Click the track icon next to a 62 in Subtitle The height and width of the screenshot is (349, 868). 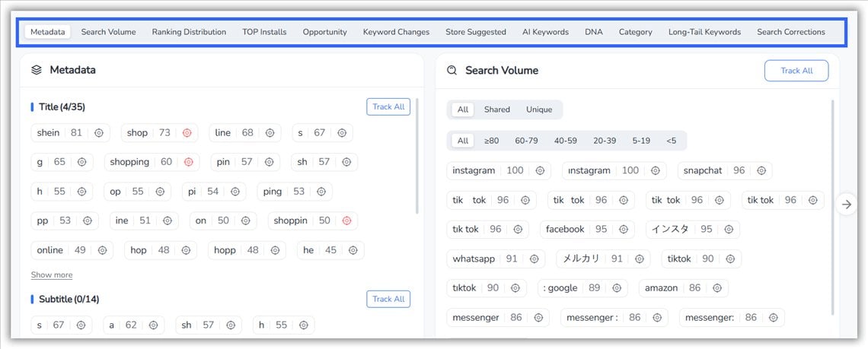pyautogui.click(x=153, y=325)
